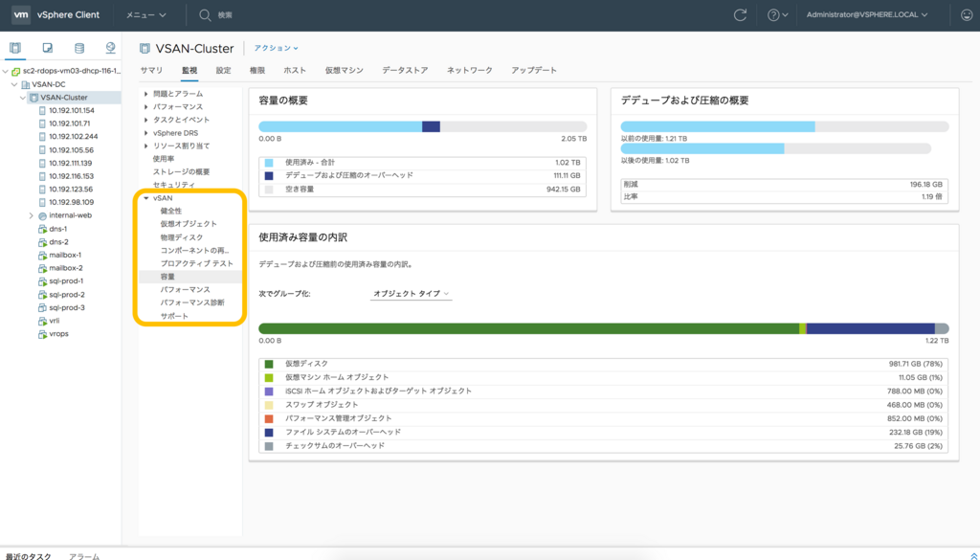Viewport: 980px width, 560px height.
Task: Open サポート under vSAN
Action: click(x=174, y=316)
